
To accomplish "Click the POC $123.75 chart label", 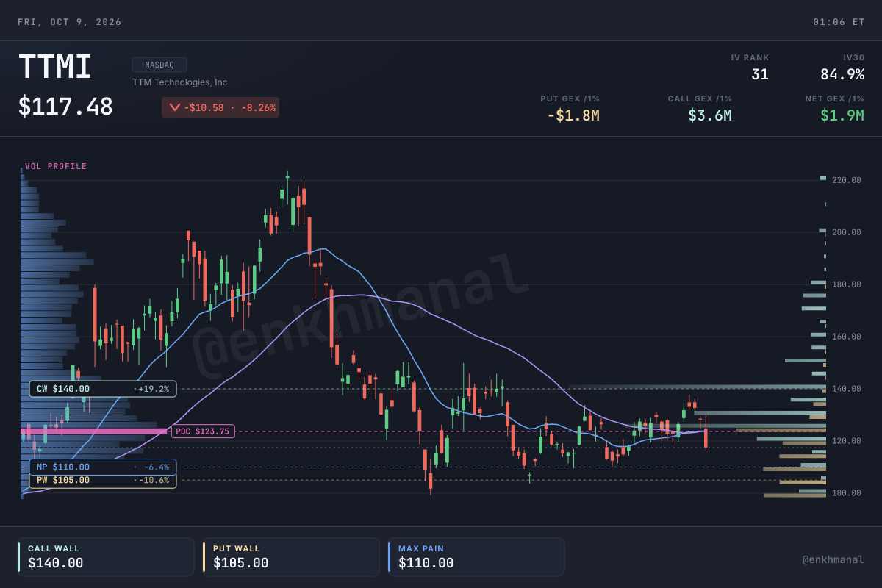I will [203, 431].
